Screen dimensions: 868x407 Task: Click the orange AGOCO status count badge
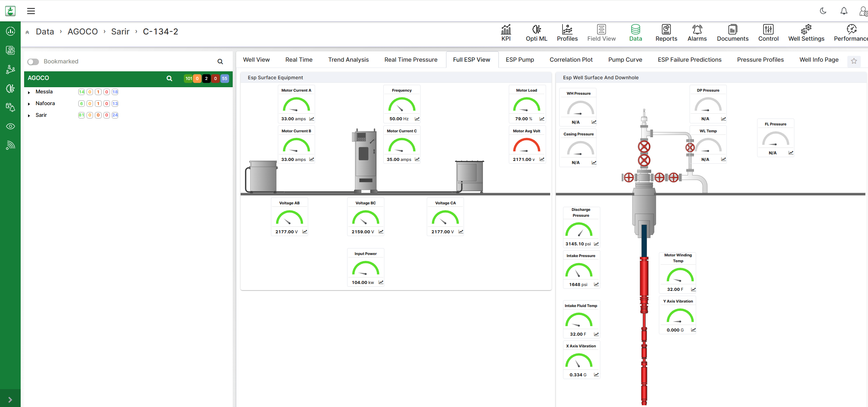click(x=197, y=79)
